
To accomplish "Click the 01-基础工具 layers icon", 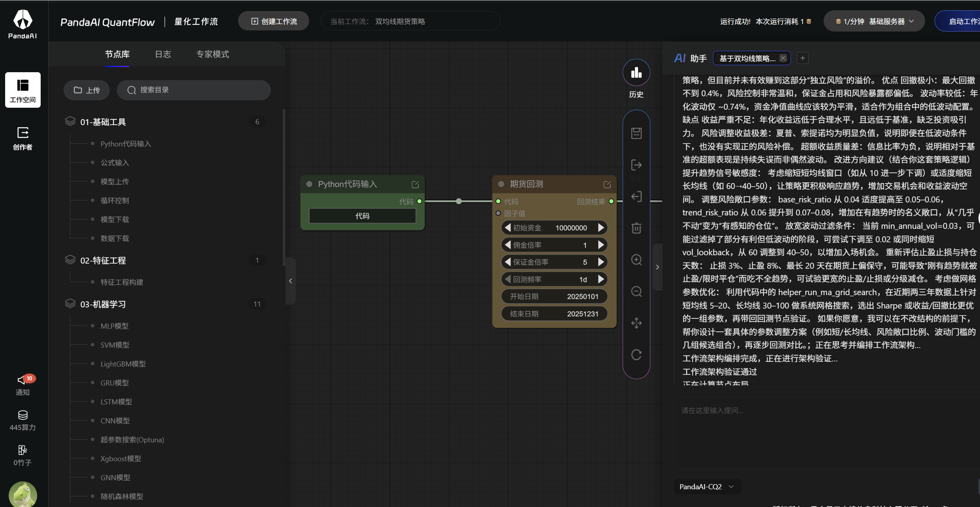I will pos(70,122).
